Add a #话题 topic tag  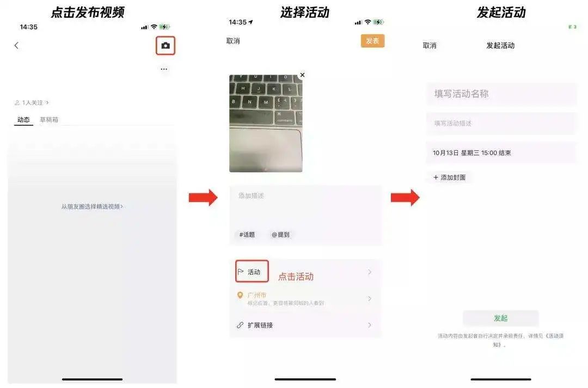click(x=247, y=235)
